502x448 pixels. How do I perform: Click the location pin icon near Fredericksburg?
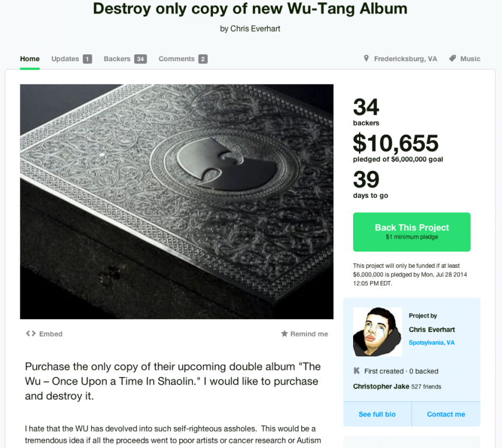pyautogui.click(x=366, y=58)
